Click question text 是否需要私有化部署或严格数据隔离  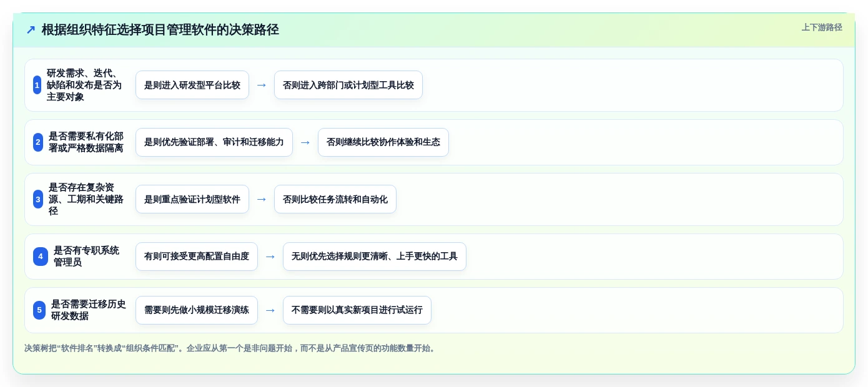point(86,142)
